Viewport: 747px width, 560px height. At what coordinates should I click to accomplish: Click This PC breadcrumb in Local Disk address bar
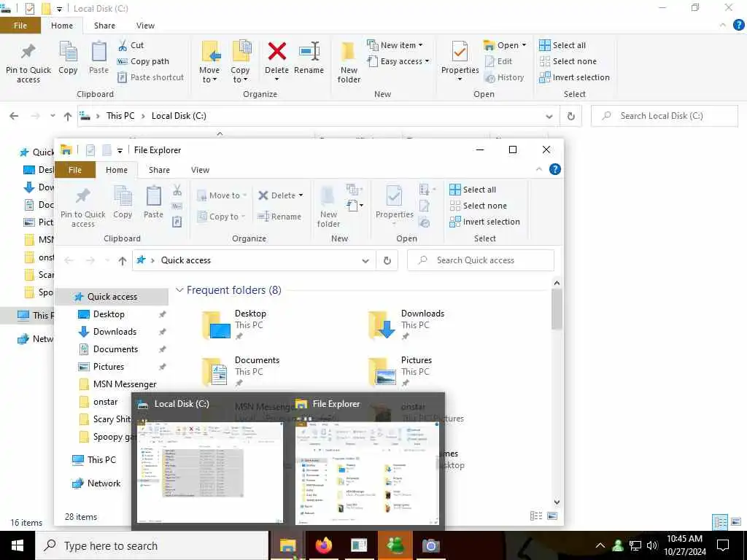coord(120,116)
